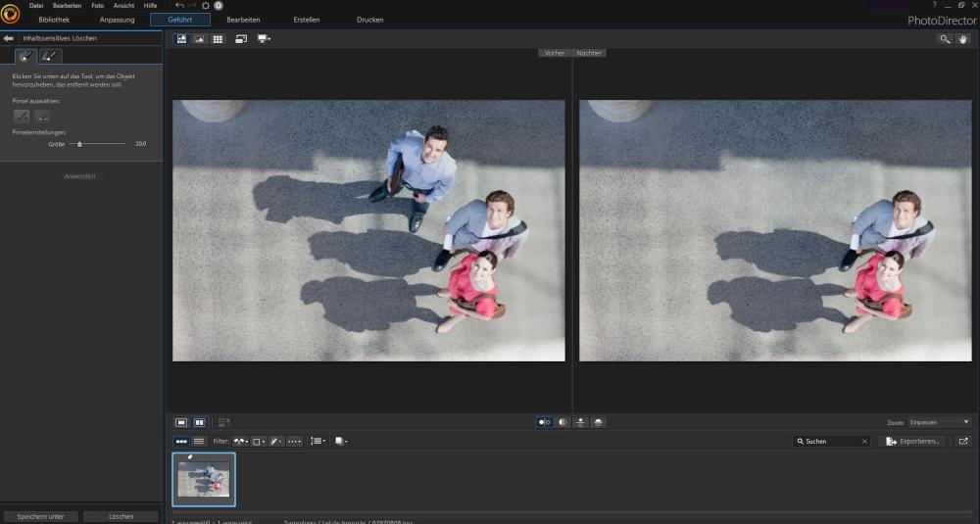Screen dimensions: 980x524
Task: Select the hand pan tool
Action: click(963, 39)
